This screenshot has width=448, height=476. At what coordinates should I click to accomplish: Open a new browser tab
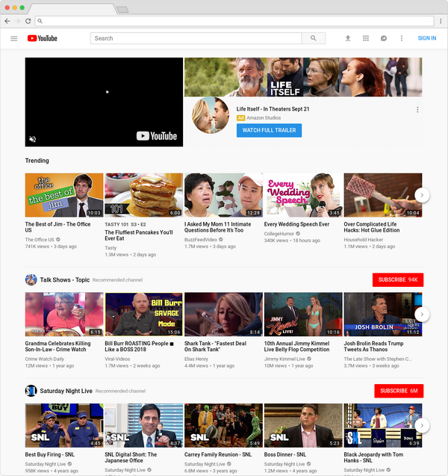coord(122,10)
